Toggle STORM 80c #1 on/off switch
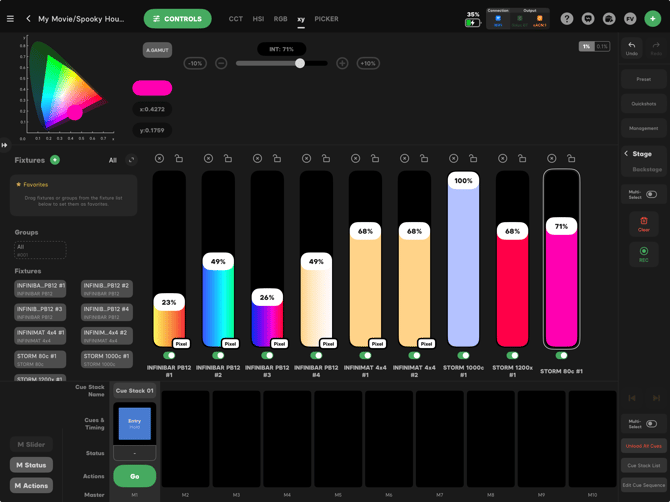 coord(561,355)
